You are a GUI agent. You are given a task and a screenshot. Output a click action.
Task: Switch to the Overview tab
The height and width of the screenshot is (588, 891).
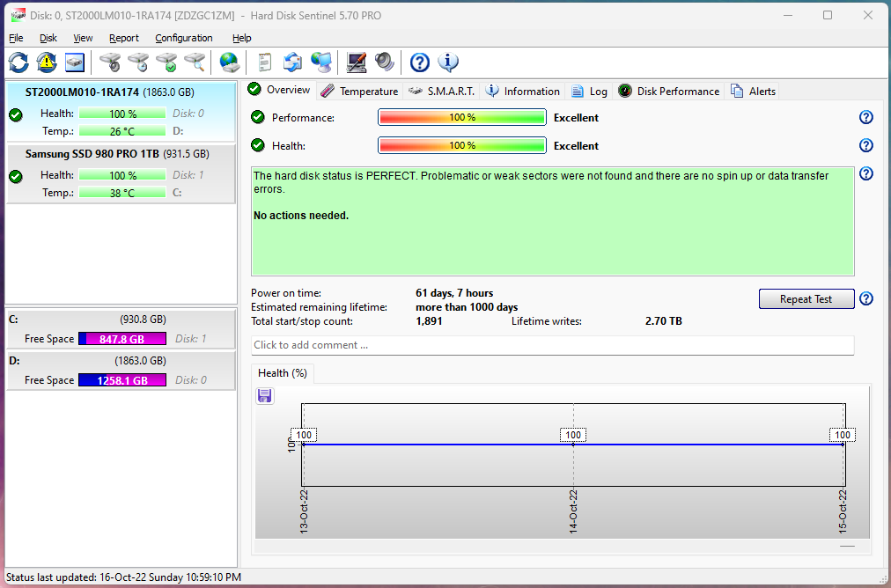(280, 90)
